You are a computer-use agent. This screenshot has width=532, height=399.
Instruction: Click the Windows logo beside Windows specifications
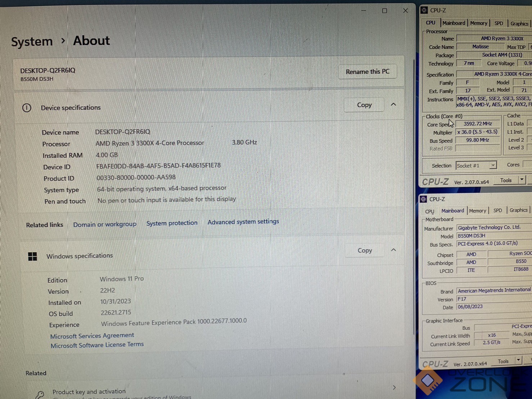[x=33, y=256]
